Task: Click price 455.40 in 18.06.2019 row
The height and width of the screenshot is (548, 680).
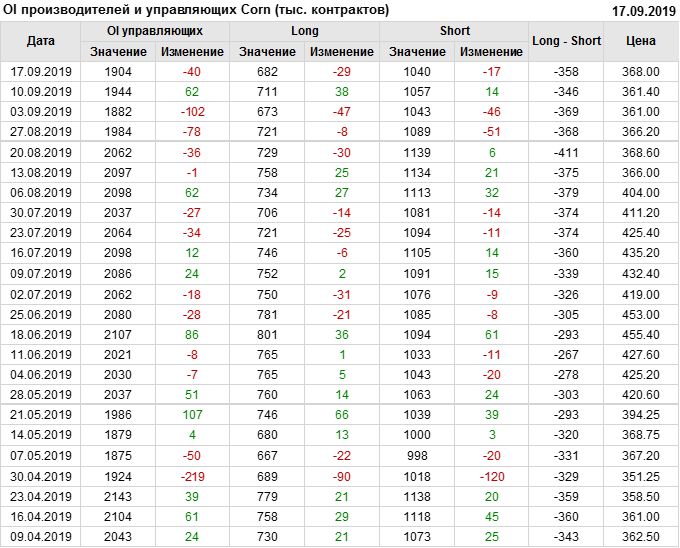Action: (x=641, y=335)
